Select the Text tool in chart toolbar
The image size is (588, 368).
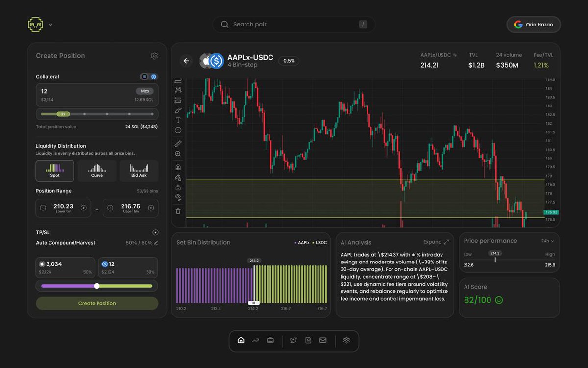click(178, 120)
